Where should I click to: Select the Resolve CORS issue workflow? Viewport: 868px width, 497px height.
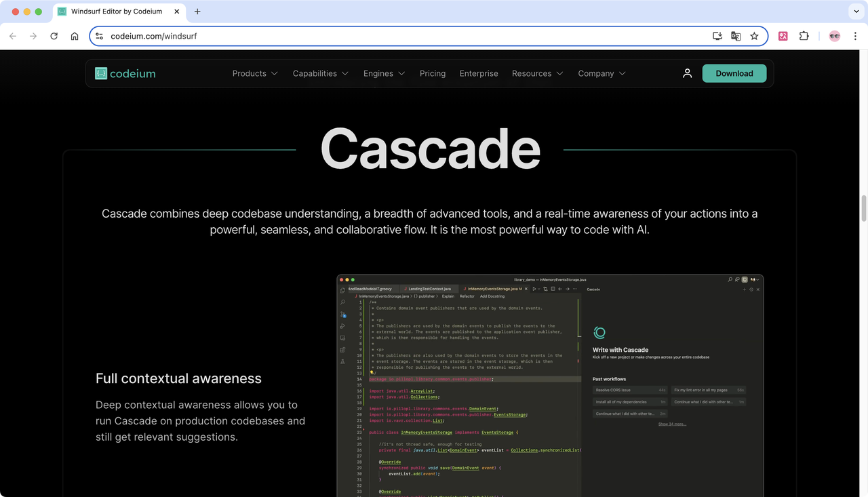(x=630, y=390)
